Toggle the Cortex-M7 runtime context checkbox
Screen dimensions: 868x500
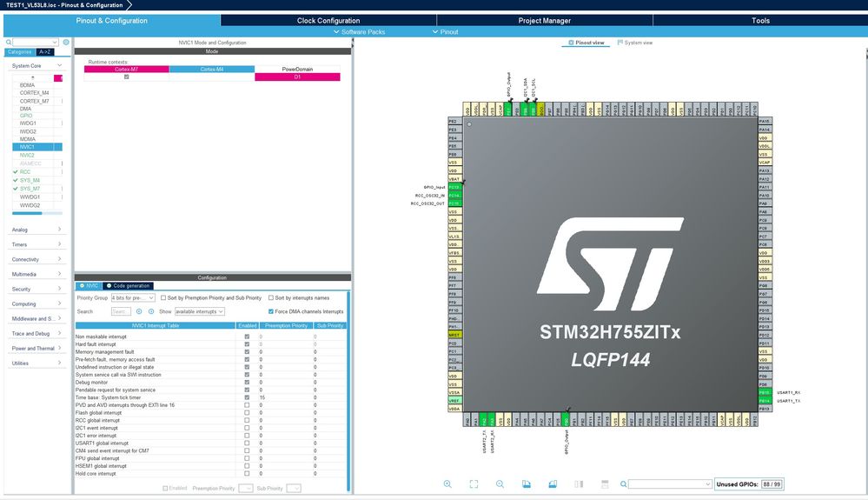tap(126, 77)
